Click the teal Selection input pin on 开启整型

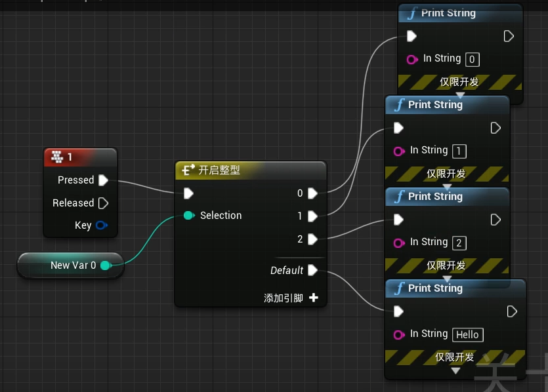tap(189, 215)
